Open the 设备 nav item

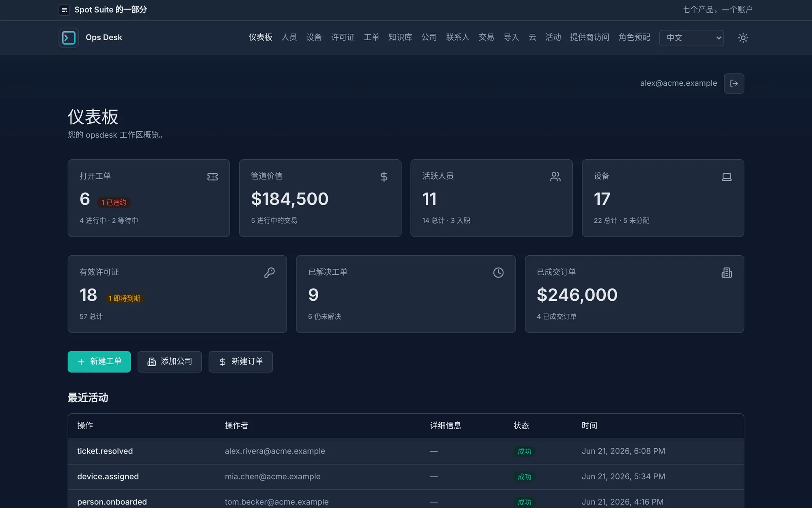click(314, 37)
